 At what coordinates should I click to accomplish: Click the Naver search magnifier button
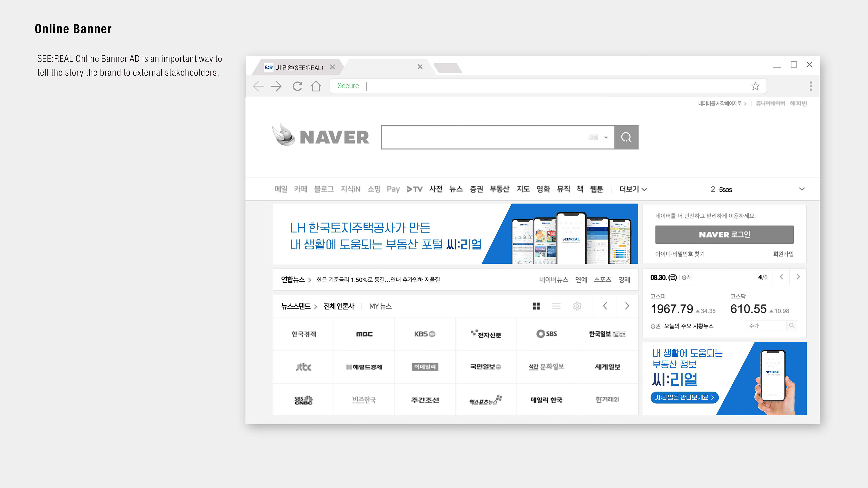point(626,137)
